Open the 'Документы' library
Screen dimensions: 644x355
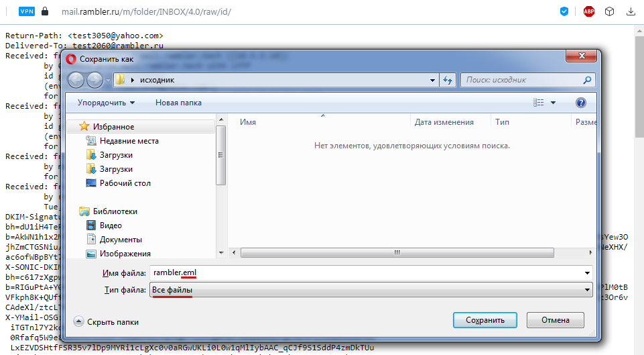pyautogui.click(x=121, y=240)
